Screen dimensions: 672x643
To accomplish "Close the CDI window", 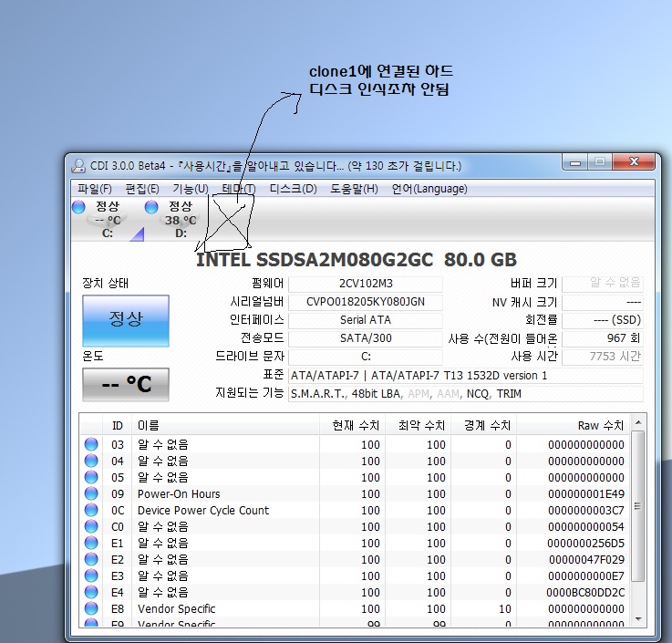I will point(635,162).
